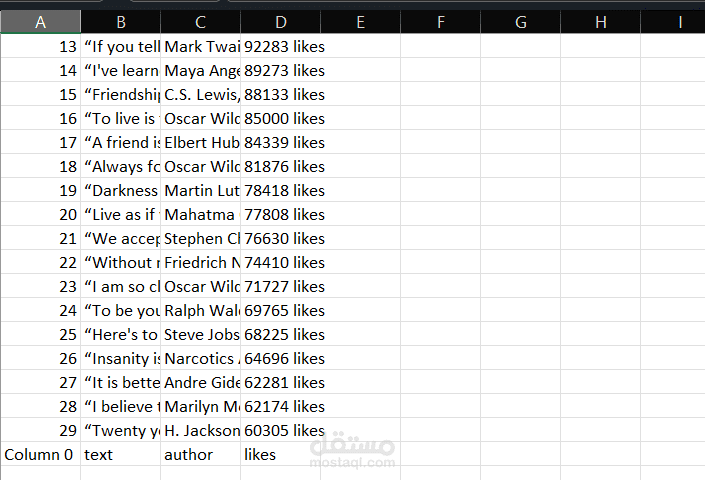The height and width of the screenshot is (480, 705).
Task: Click quote cell starting "We accep
Action: tap(120, 238)
